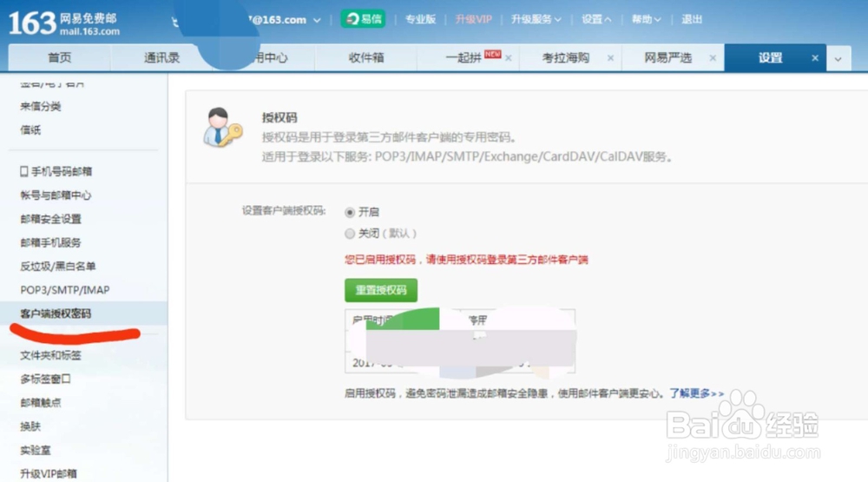Close the 设置 tab
This screenshot has width=868, height=482.
[x=815, y=58]
